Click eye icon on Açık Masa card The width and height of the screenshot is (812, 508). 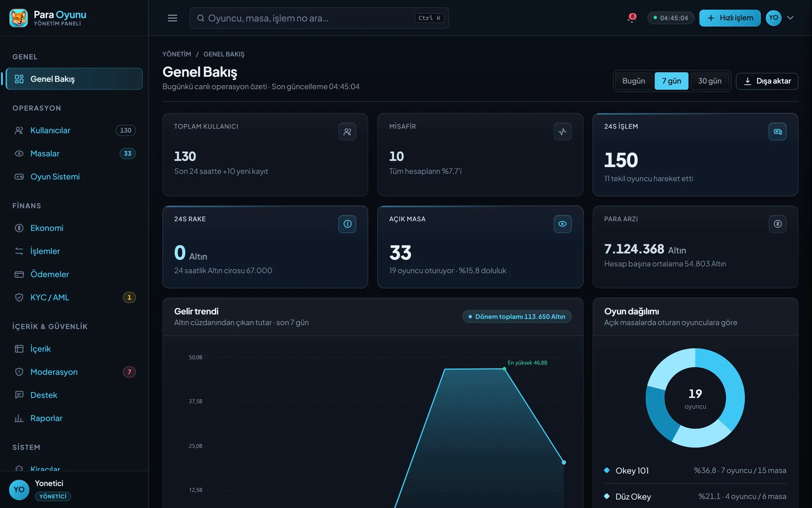tap(563, 224)
